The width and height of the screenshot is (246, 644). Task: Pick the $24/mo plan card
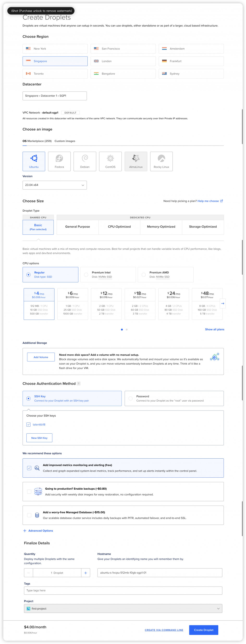[x=174, y=304]
